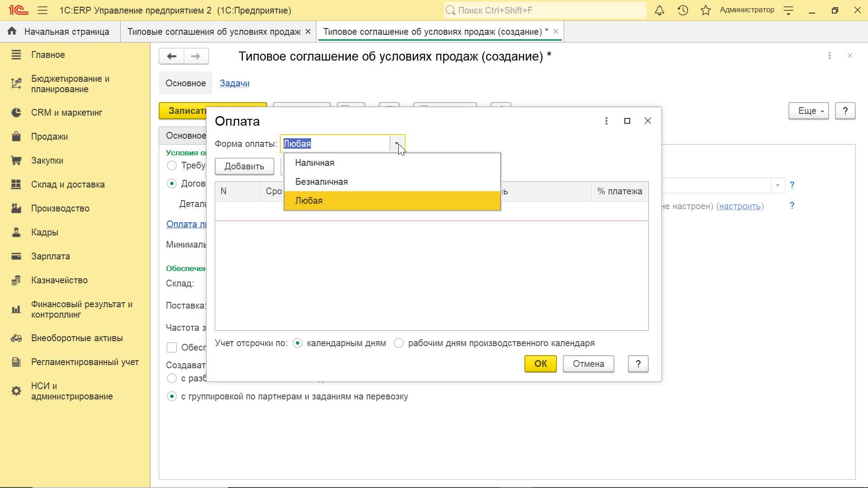Screen dimensions: 868x488
Task: Open CRM и маркетинг section
Action: [x=75, y=113]
